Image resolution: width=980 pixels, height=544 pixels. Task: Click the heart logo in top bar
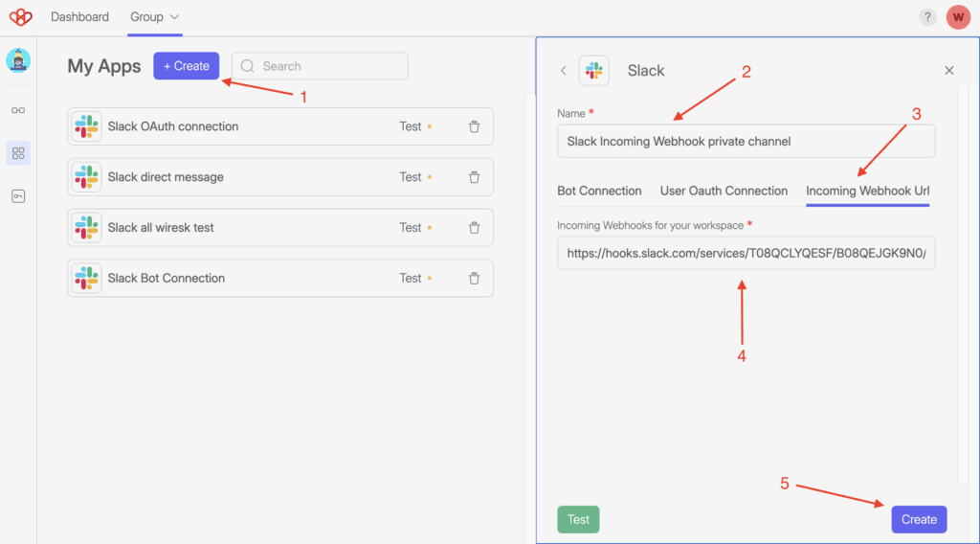click(21, 17)
